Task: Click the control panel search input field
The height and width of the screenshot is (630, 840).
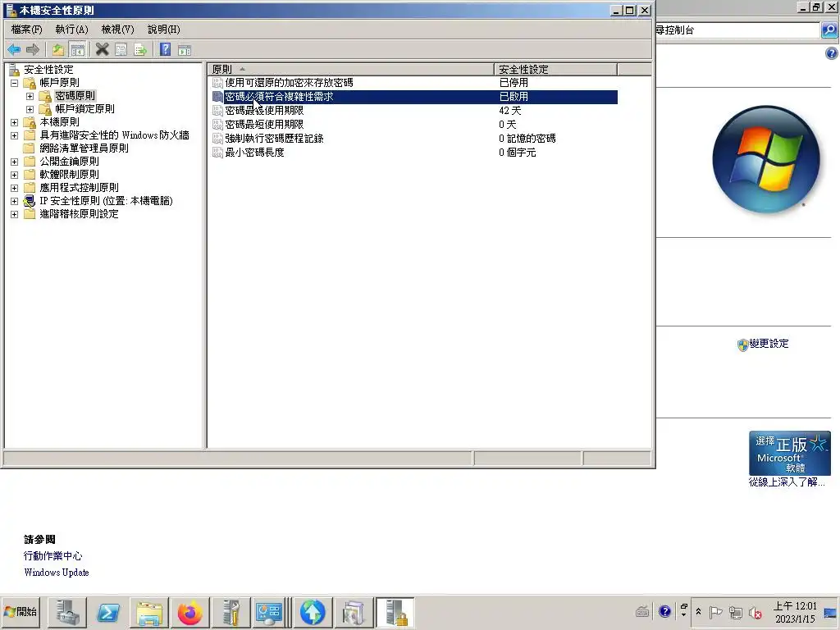Action: click(x=737, y=30)
